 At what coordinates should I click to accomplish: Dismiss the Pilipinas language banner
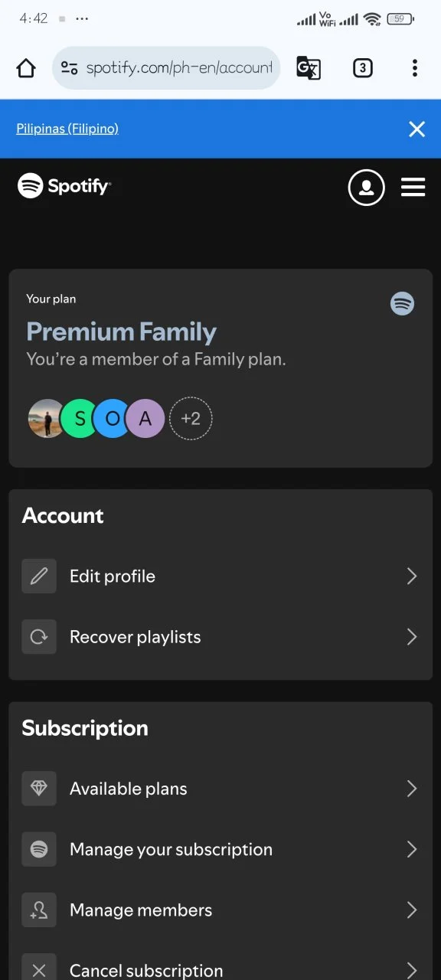[x=416, y=129]
